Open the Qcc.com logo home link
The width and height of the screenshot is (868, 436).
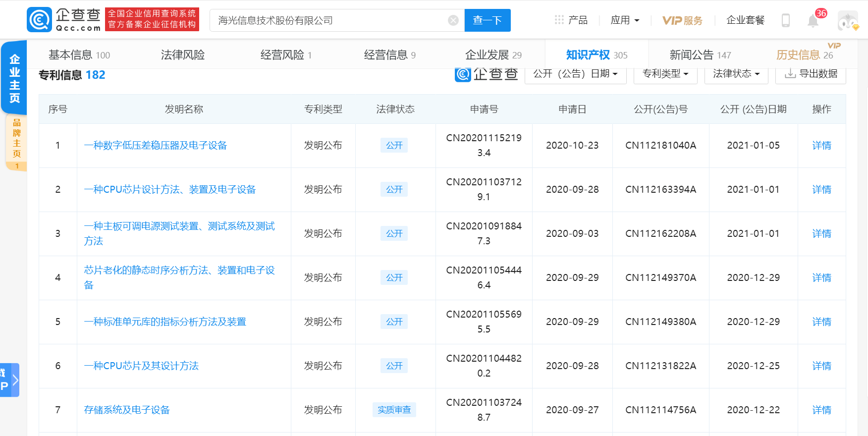(64, 20)
